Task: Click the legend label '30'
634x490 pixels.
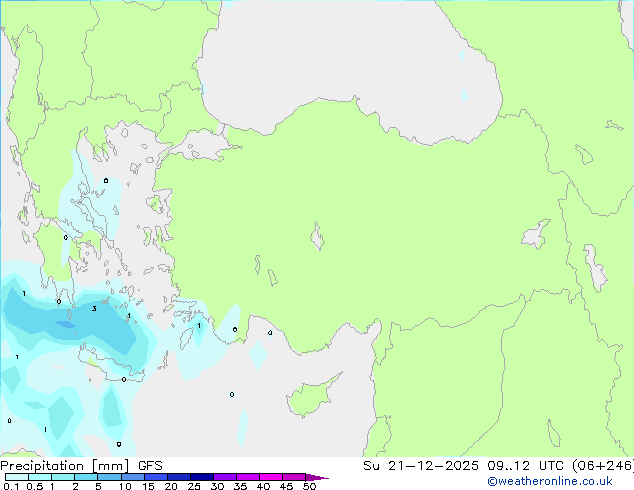Action: tap(217, 486)
